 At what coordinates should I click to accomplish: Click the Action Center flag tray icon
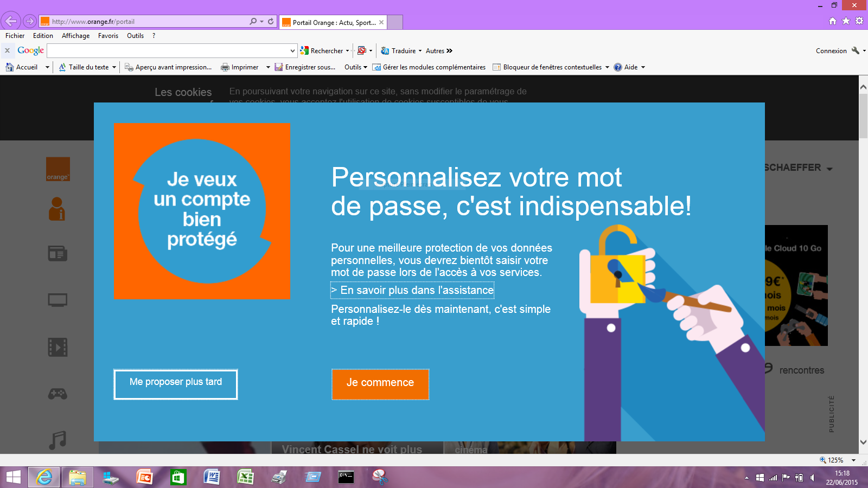click(x=786, y=478)
